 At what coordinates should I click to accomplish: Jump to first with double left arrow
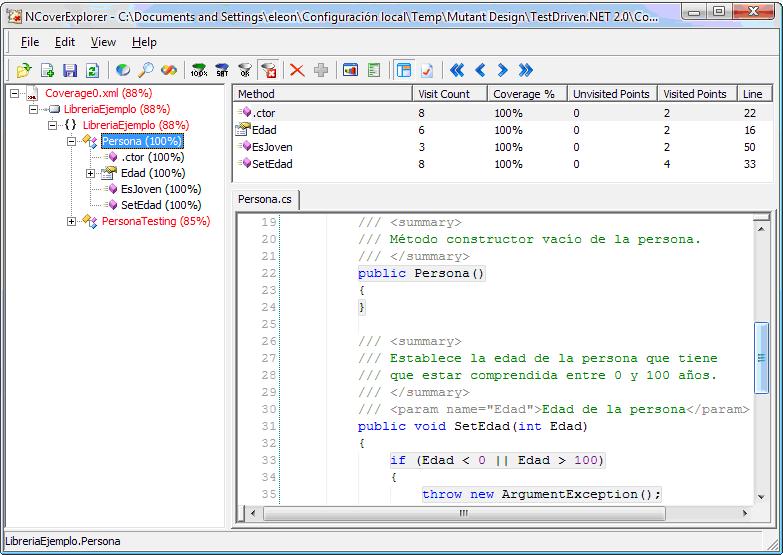457,70
